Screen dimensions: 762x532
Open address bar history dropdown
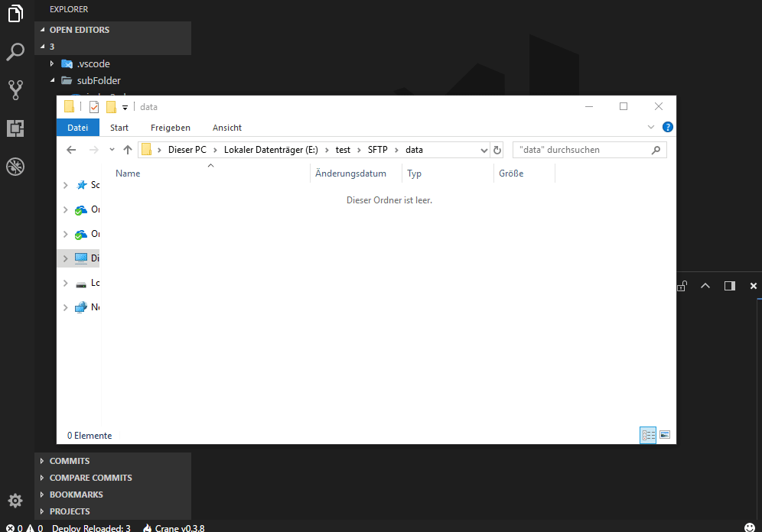click(484, 150)
